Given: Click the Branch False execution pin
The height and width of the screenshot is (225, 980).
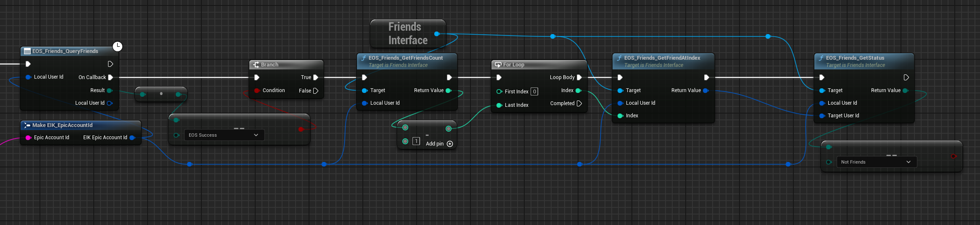Looking at the screenshot, I should 316,91.
